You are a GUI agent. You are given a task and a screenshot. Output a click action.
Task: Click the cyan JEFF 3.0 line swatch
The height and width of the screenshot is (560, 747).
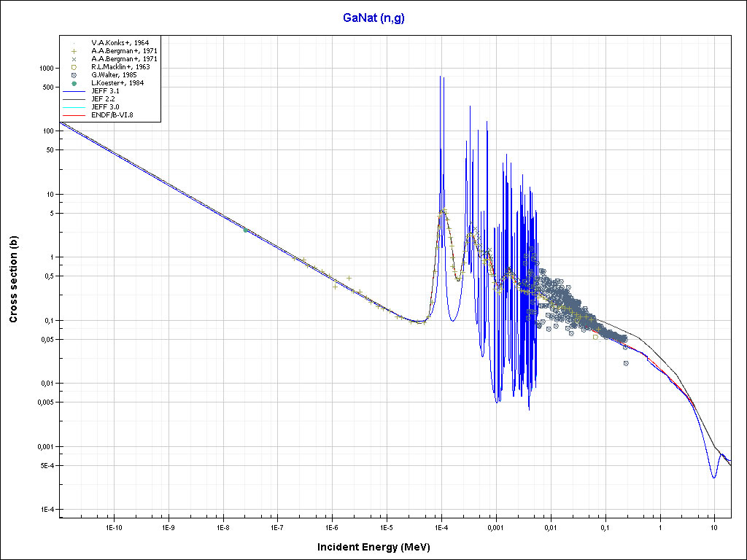pyautogui.click(x=74, y=107)
